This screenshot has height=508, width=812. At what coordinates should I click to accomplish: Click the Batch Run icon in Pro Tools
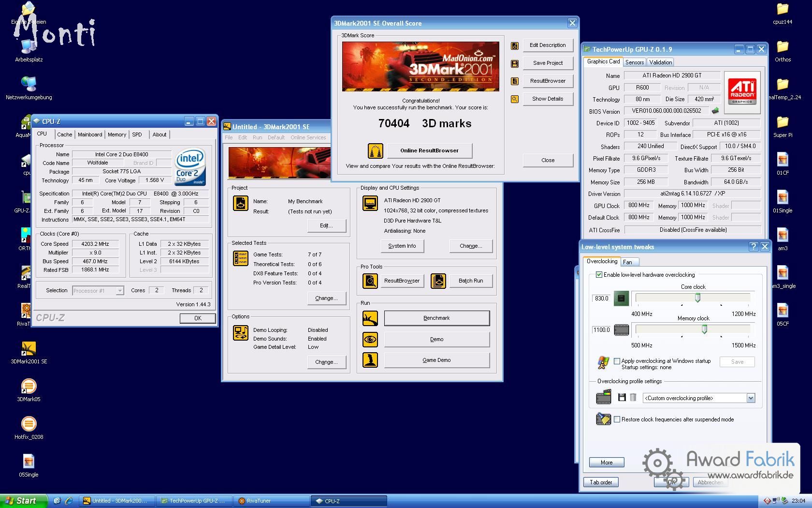point(438,281)
